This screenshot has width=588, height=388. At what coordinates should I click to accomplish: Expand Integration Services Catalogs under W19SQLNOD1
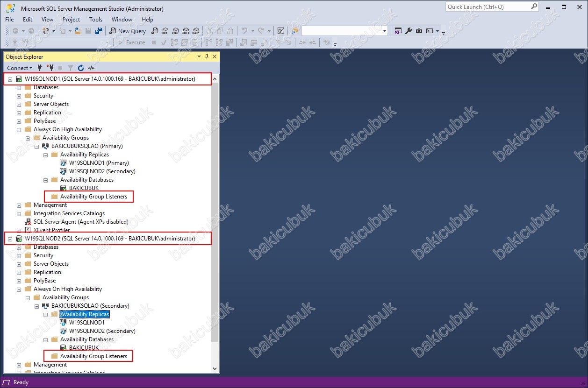point(19,214)
